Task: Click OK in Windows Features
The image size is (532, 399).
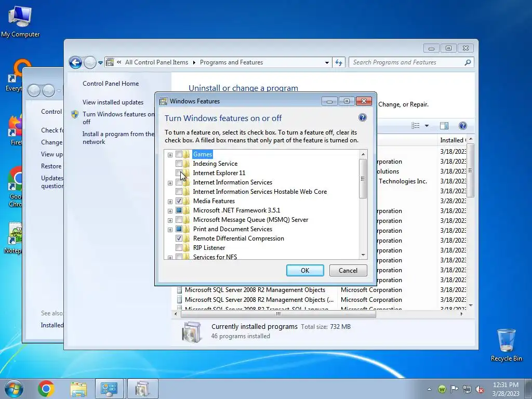Action: (x=305, y=270)
